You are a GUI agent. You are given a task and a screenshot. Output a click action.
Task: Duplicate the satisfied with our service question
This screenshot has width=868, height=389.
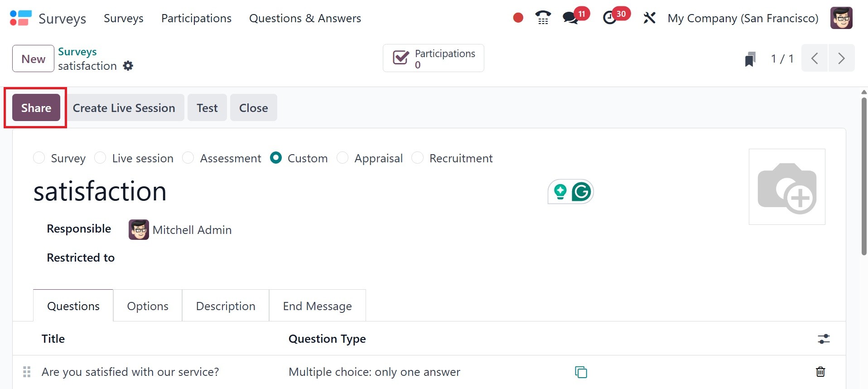pyautogui.click(x=581, y=372)
